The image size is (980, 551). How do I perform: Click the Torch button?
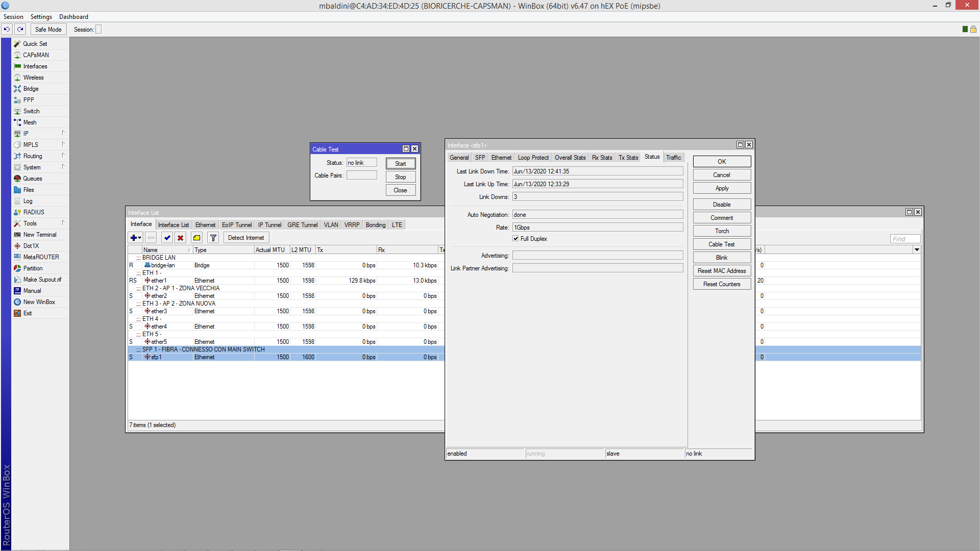coord(722,231)
